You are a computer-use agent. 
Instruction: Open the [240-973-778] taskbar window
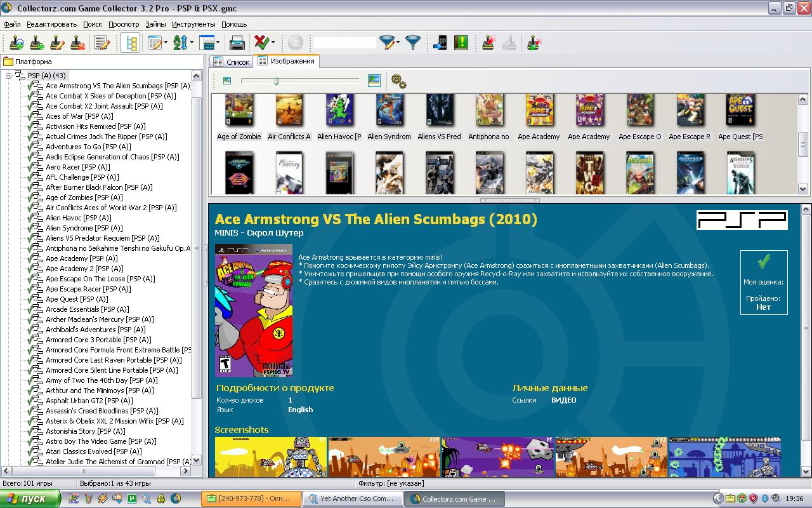click(251, 498)
